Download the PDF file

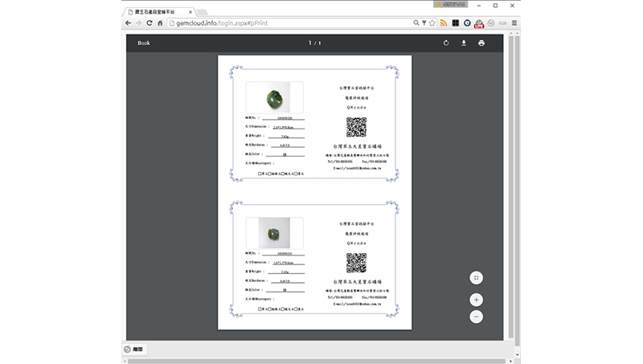click(x=464, y=43)
